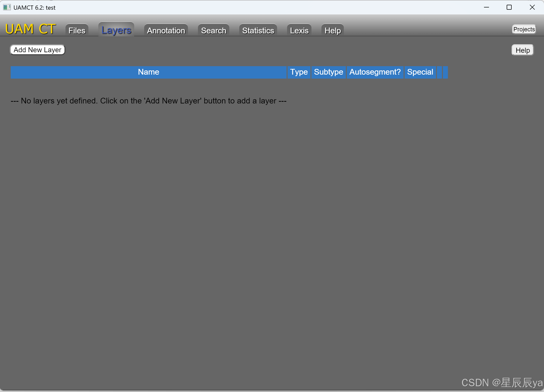The width and height of the screenshot is (544, 392).
Task: Switch to the Search tab
Action: [213, 30]
